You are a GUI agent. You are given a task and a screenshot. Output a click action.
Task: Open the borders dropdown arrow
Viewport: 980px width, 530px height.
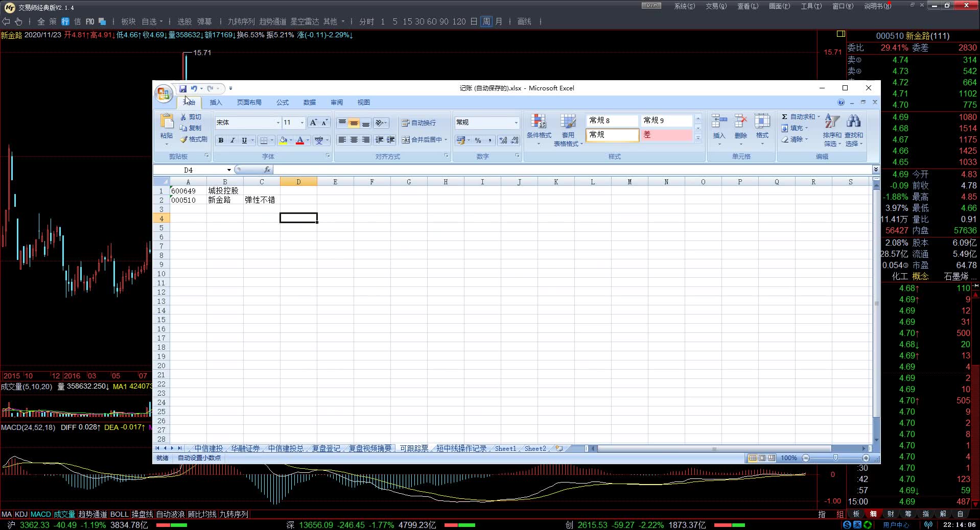(272, 140)
